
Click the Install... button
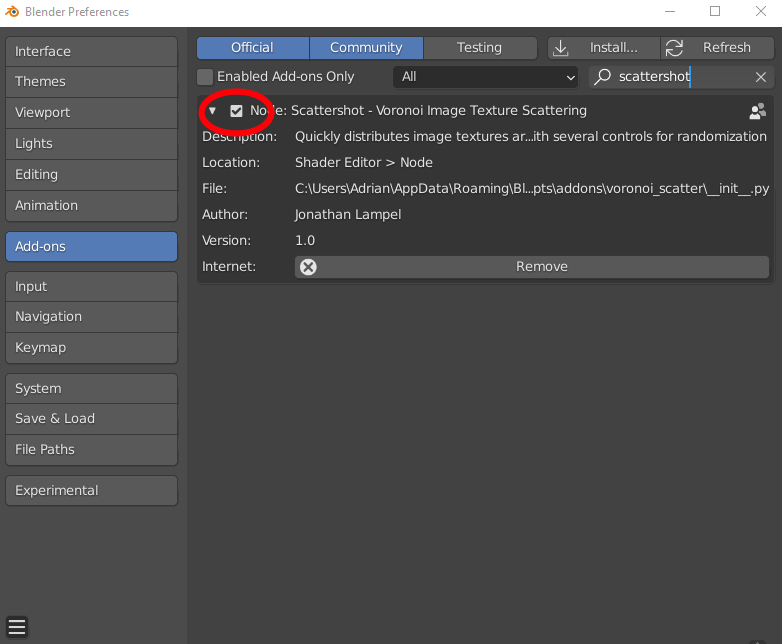point(603,48)
